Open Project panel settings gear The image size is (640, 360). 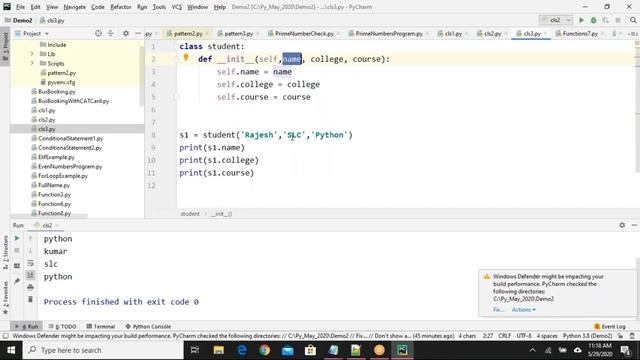126,33
